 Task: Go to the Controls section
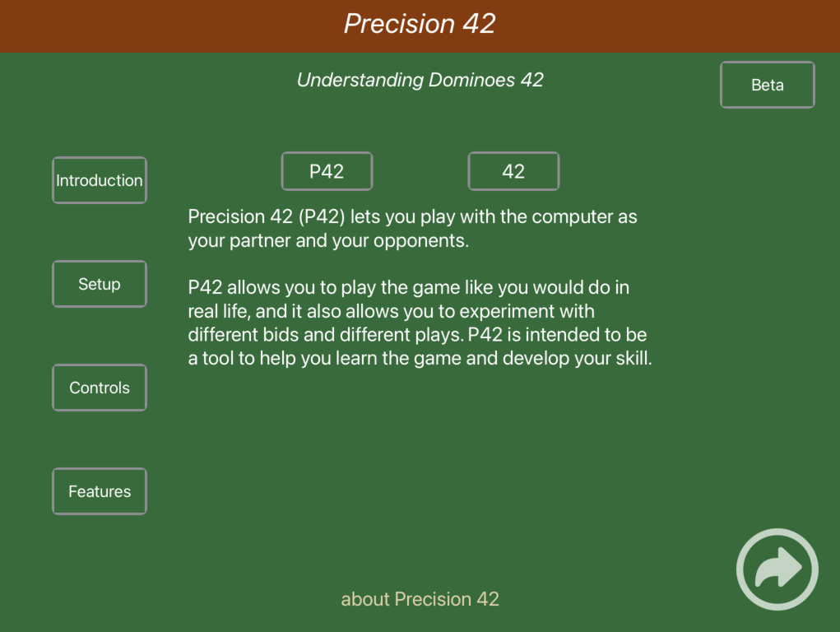(100, 388)
